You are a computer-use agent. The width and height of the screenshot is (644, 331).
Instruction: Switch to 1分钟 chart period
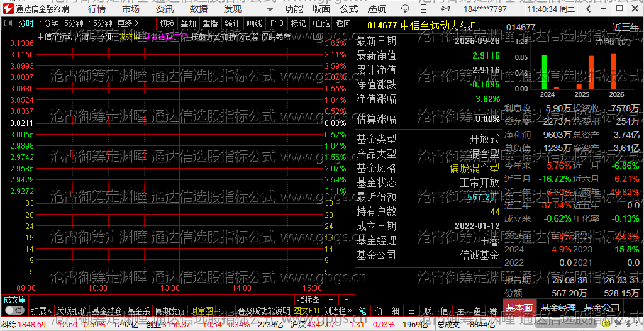50,23
